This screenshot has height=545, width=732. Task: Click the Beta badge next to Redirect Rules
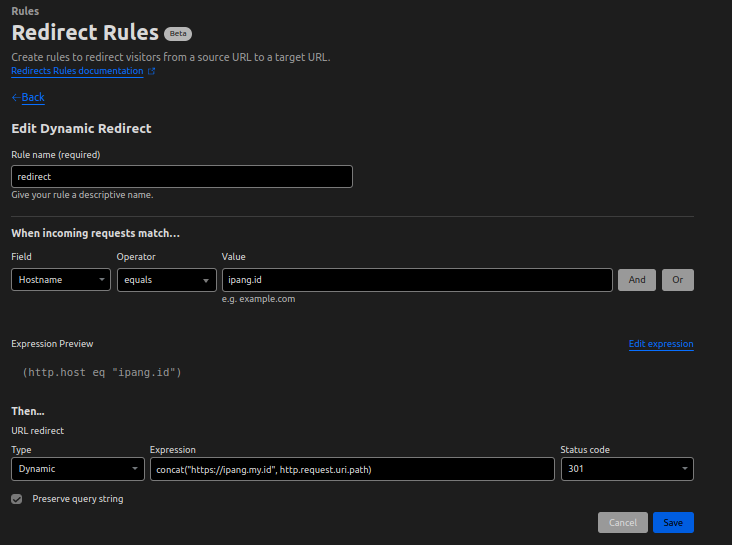point(178,34)
